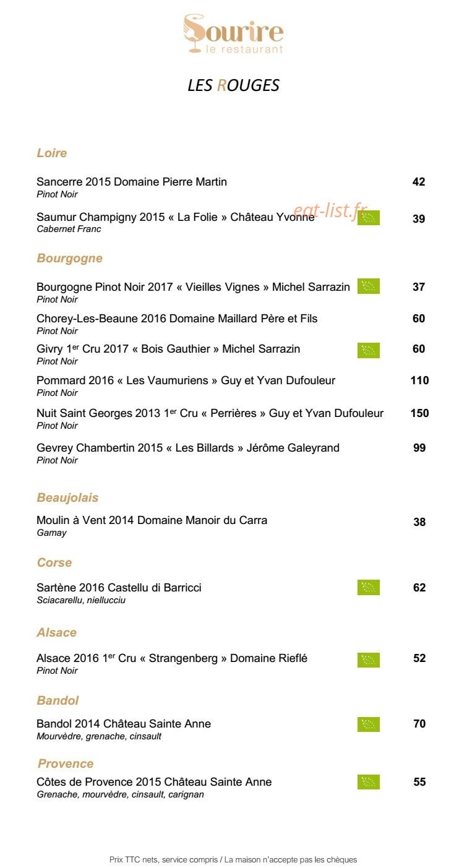Click the Sourire restaurant logo
This screenshot has height=868, width=467.
point(233,34)
